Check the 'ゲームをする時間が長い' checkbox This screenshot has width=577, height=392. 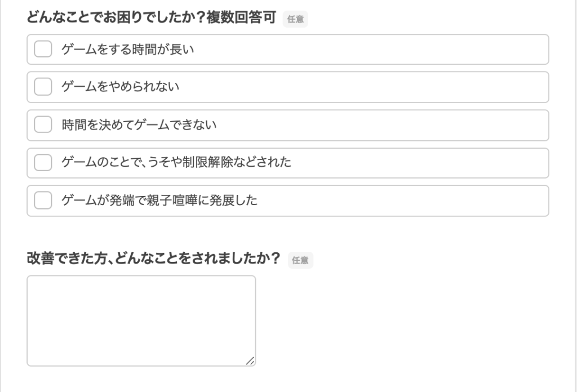(43, 49)
